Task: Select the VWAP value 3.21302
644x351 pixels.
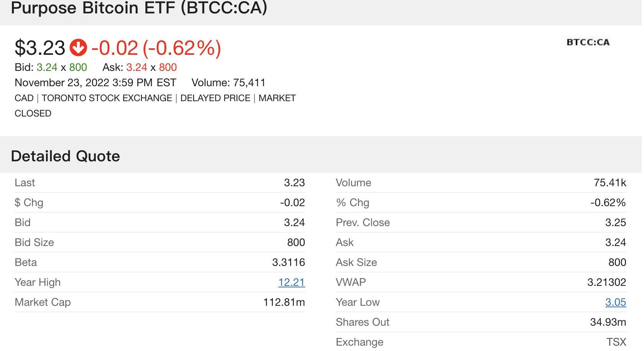Action: (x=607, y=282)
